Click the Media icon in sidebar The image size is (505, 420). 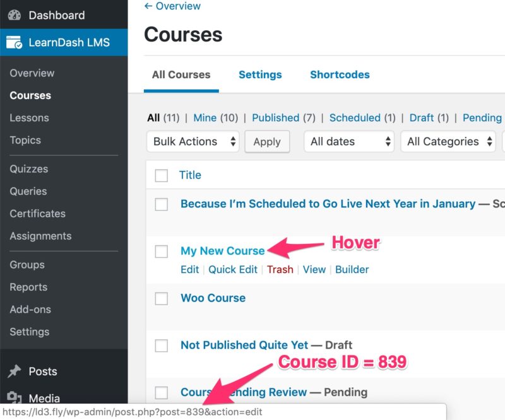tap(14, 398)
